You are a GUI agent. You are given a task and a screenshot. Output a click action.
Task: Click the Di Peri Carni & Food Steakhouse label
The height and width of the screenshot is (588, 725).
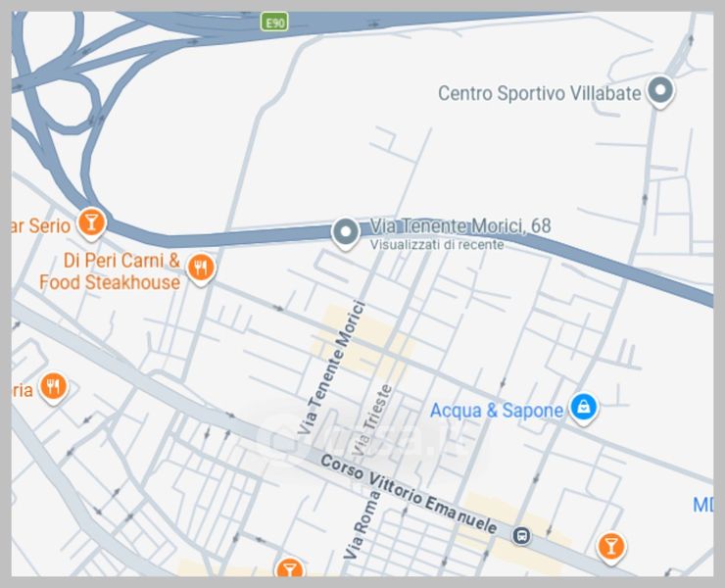(110, 271)
